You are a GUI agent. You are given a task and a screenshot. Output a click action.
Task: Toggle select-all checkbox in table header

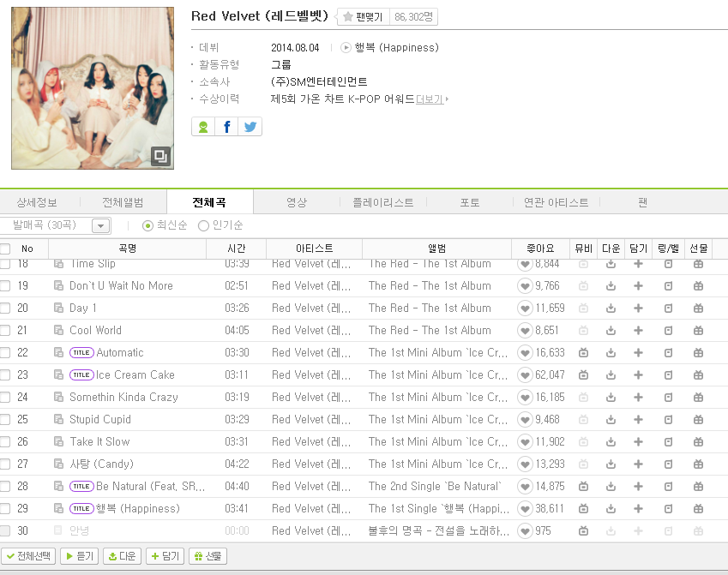5,249
